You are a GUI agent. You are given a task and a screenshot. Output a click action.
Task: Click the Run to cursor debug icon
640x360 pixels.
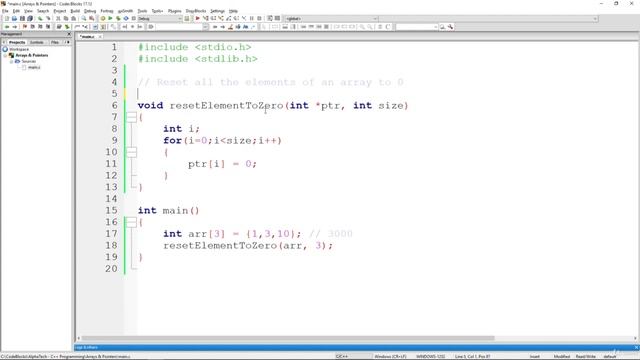point(205,19)
